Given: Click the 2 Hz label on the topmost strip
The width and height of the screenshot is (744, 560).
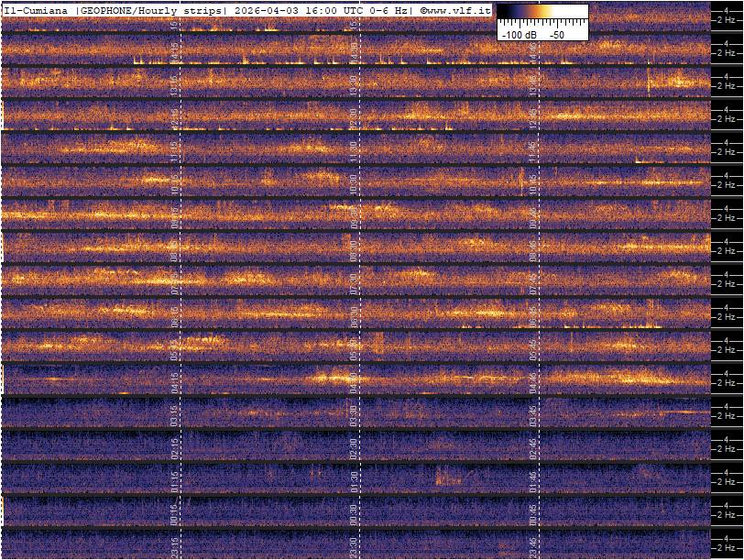Looking at the screenshot, I should coord(725,20).
